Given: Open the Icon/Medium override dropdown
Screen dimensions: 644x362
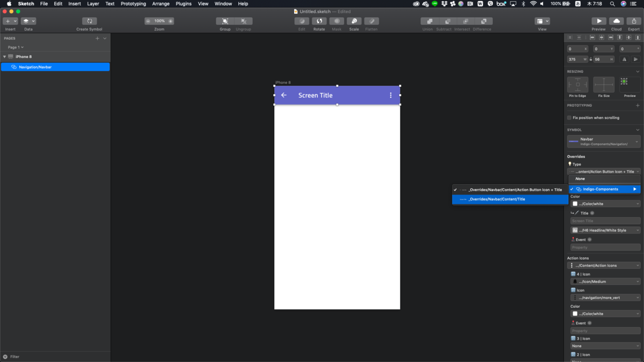Looking at the screenshot, I should pos(605,282).
